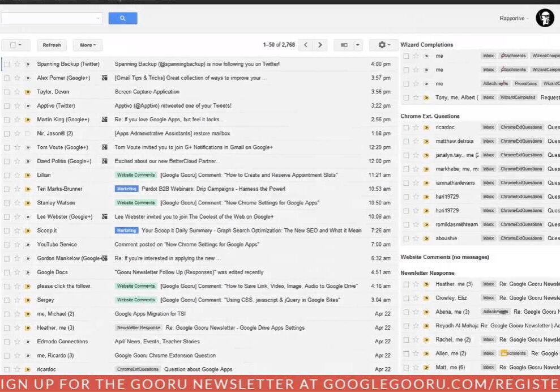Open the me, Michael (2) email
Screen dimensions: 560x392
pos(200,314)
